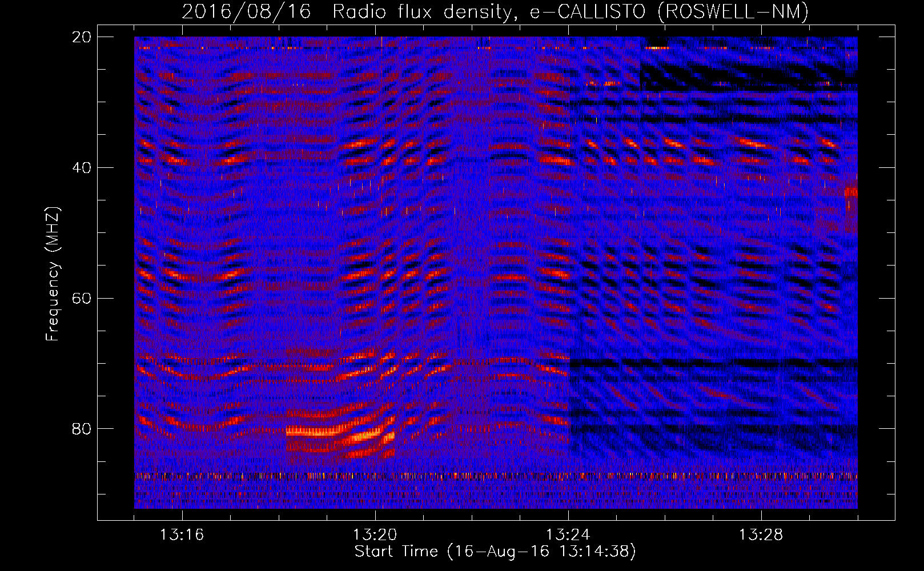This screenshot has height=571, width=924.
Task: Select the 13:20 time tick label
Action: coord(375,535)
